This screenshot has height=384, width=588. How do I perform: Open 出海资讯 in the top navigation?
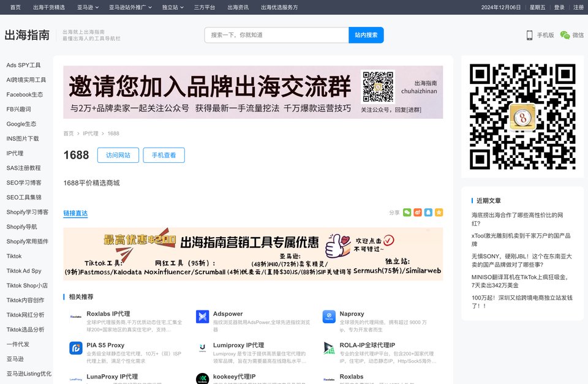(x=238, y=7)
